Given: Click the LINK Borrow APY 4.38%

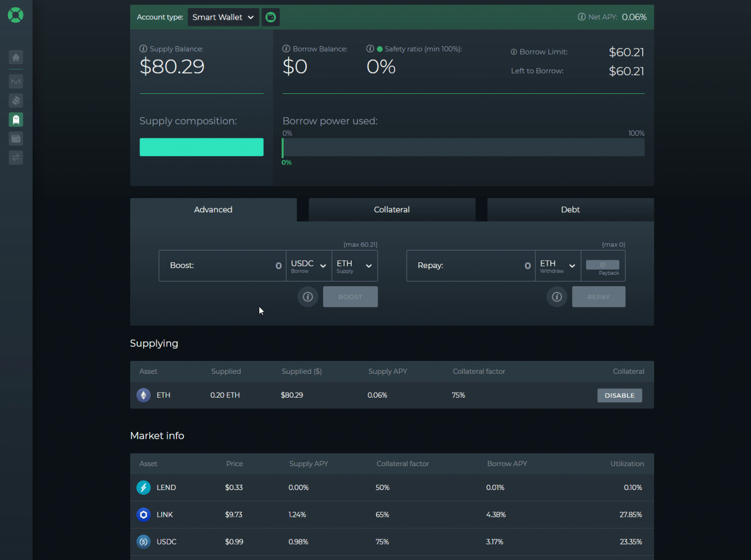Looking at the screenshot, I should point(496,514).
